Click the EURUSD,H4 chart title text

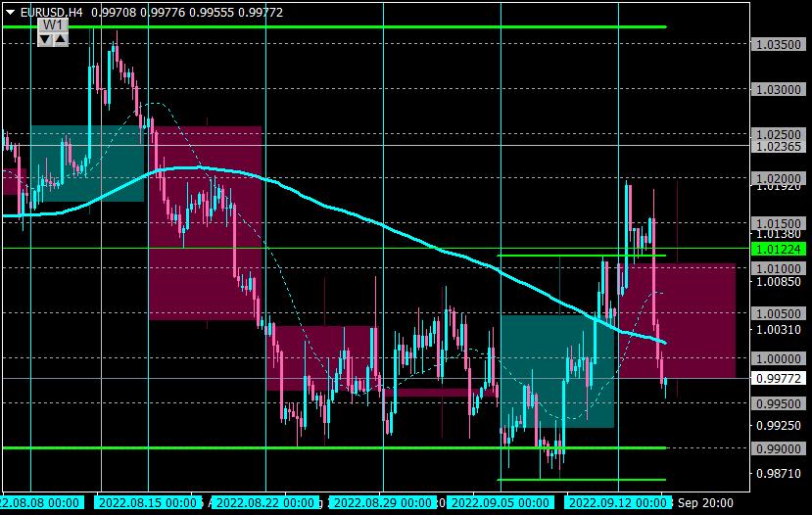tap(51, 12)
